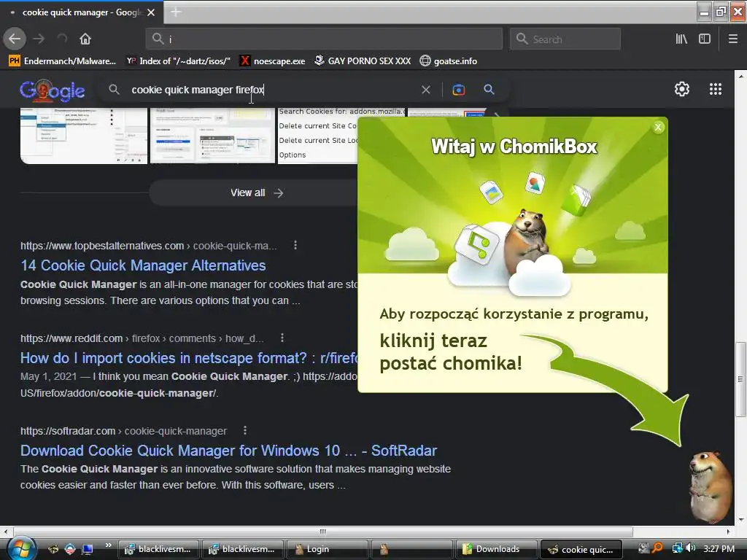Click the vertical scrollbar thumb
Screen dimensions: 747x560
[740, 378]
